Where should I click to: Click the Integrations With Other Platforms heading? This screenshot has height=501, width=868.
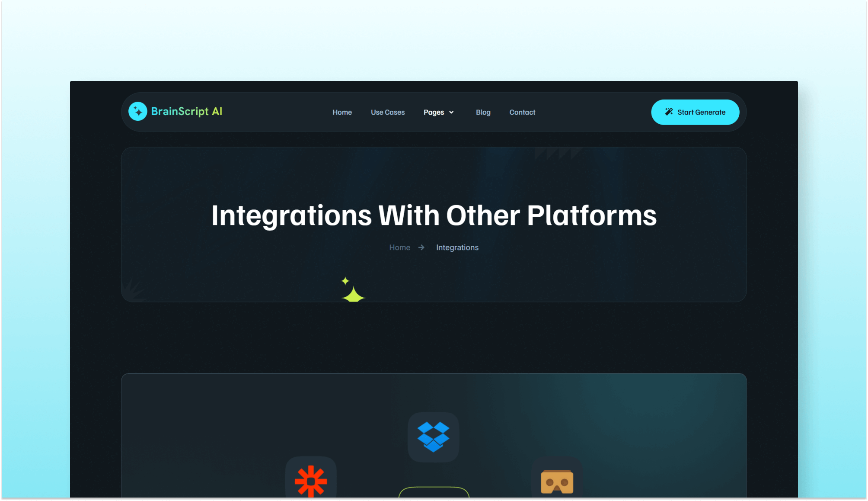coord(434,215)
